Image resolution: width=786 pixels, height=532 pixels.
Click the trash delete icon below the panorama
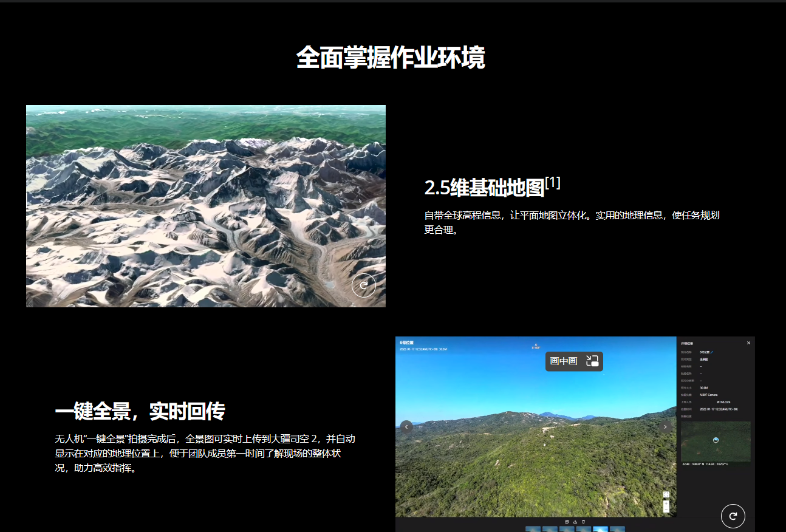[584, 521]
